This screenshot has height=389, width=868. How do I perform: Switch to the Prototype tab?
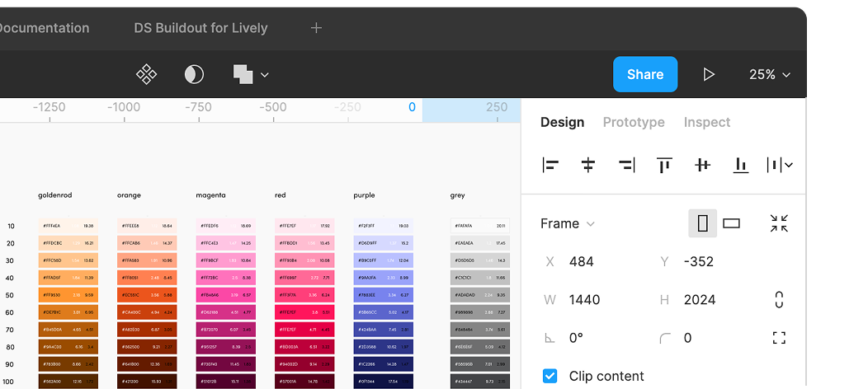coord(633,122)
